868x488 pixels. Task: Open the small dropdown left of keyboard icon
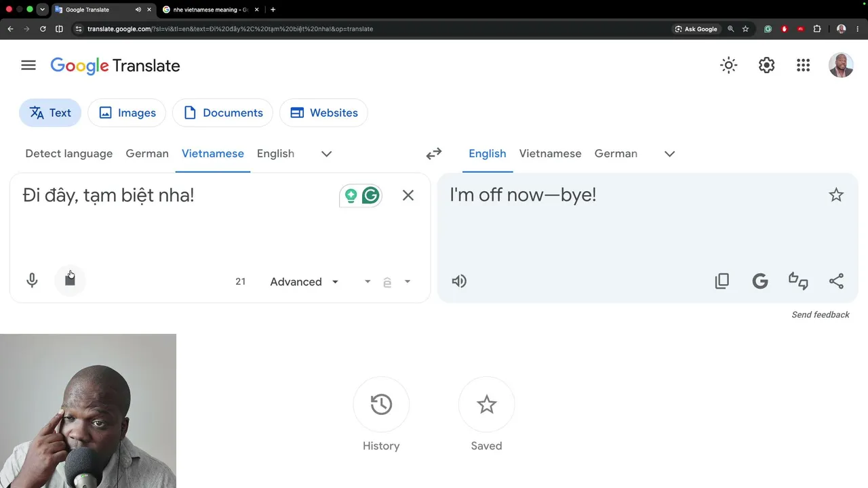pos(368,281)
